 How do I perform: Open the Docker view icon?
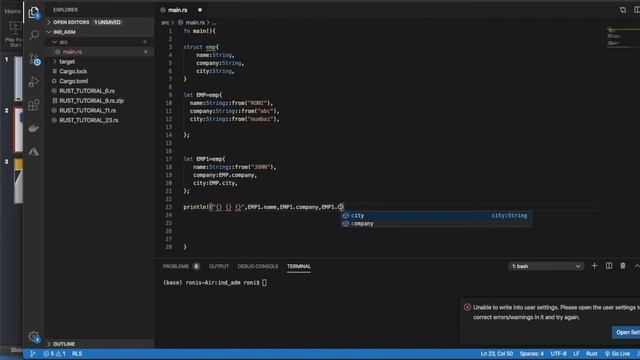[34, 128]
